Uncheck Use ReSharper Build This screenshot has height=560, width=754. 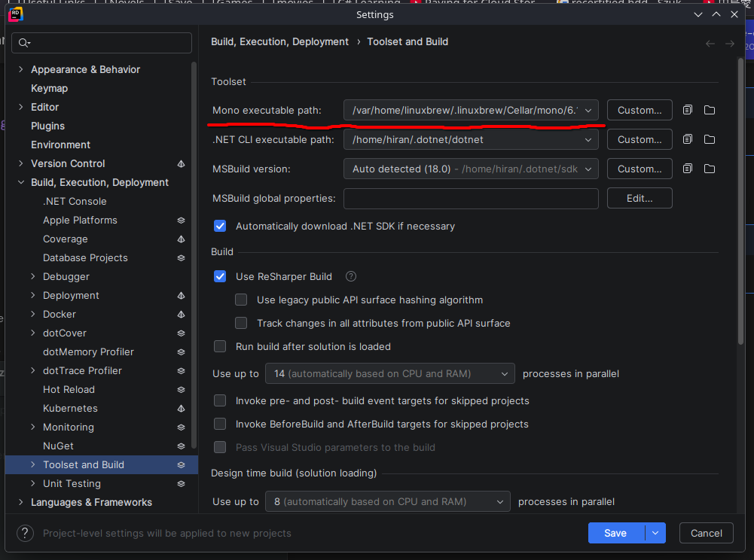click(220, 276)
